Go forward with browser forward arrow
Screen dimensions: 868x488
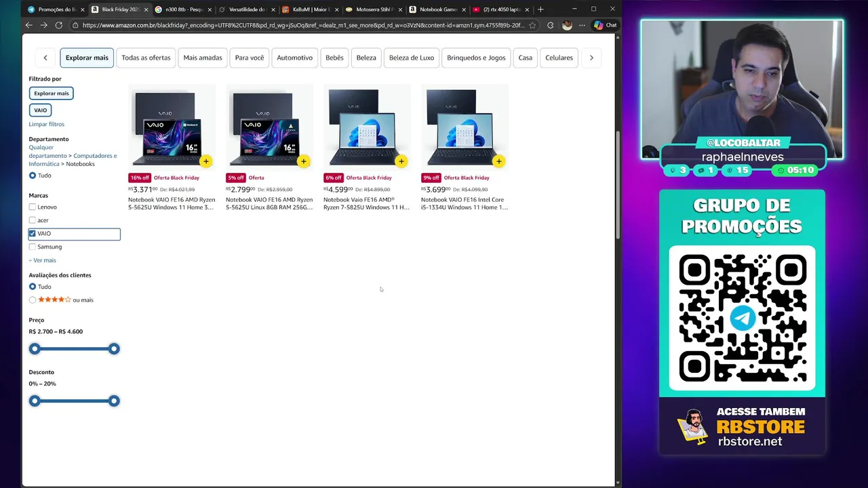[43, 25]
